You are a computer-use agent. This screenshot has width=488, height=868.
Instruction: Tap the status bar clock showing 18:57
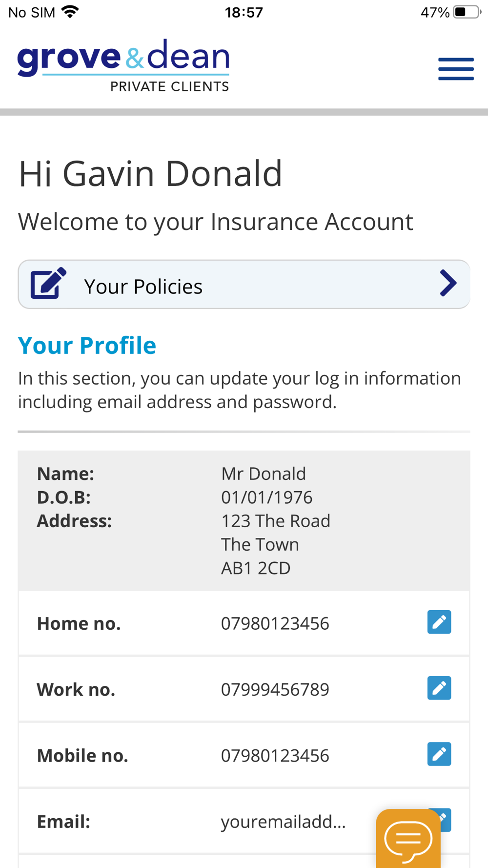[x=244, y=12]
